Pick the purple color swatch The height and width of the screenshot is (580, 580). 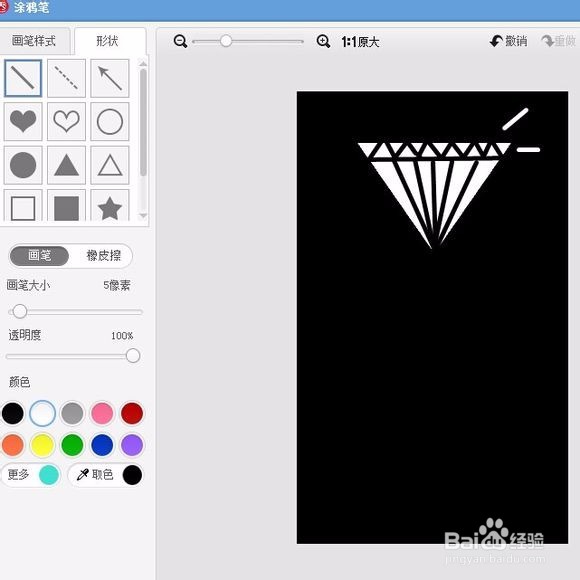(x=132, y=445)
